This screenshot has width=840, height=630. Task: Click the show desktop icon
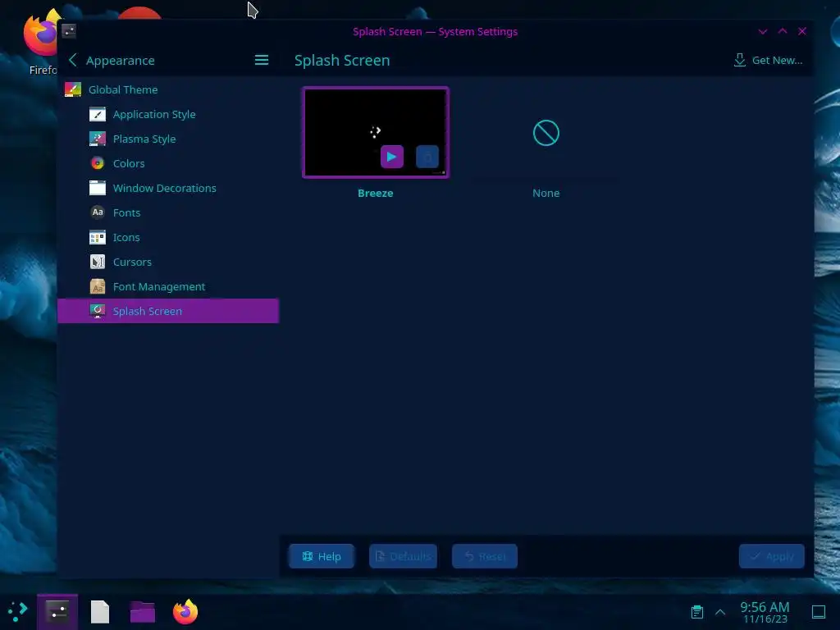(x=819, y=612)
